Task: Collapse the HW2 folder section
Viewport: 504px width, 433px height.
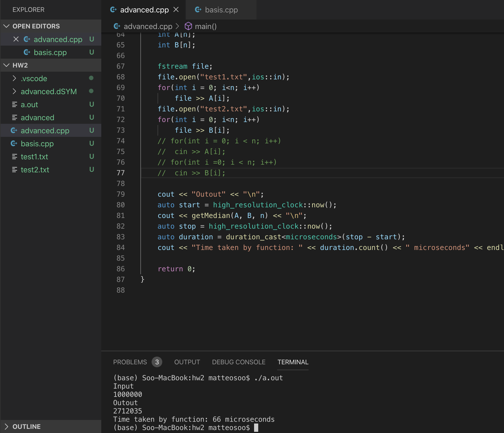Action: (x=7, y=65)
